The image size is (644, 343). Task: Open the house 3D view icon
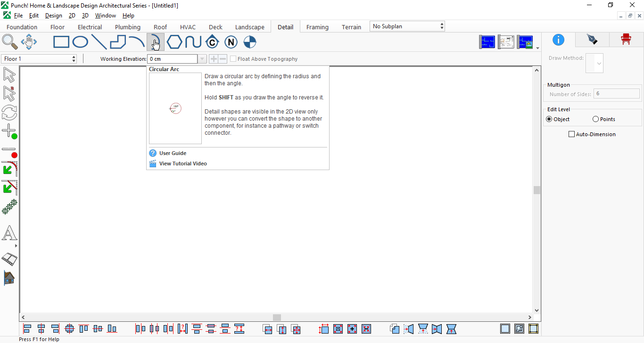(x=9, y=278)
